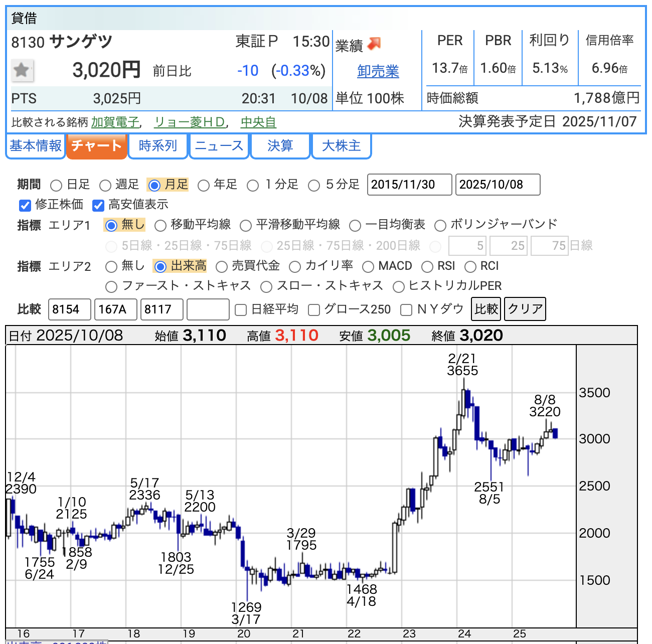Select MACD indicator for area 2

click(368, 266)
